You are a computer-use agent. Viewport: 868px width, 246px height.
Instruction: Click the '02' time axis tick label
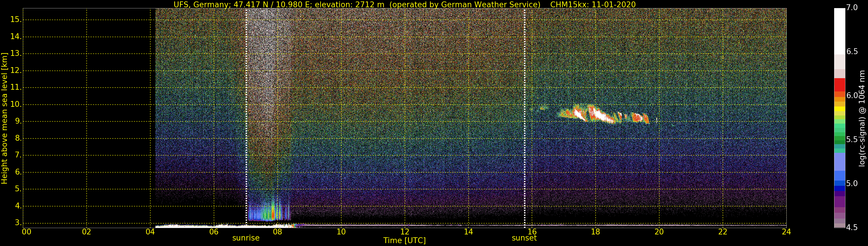click(x=87, y=232)
